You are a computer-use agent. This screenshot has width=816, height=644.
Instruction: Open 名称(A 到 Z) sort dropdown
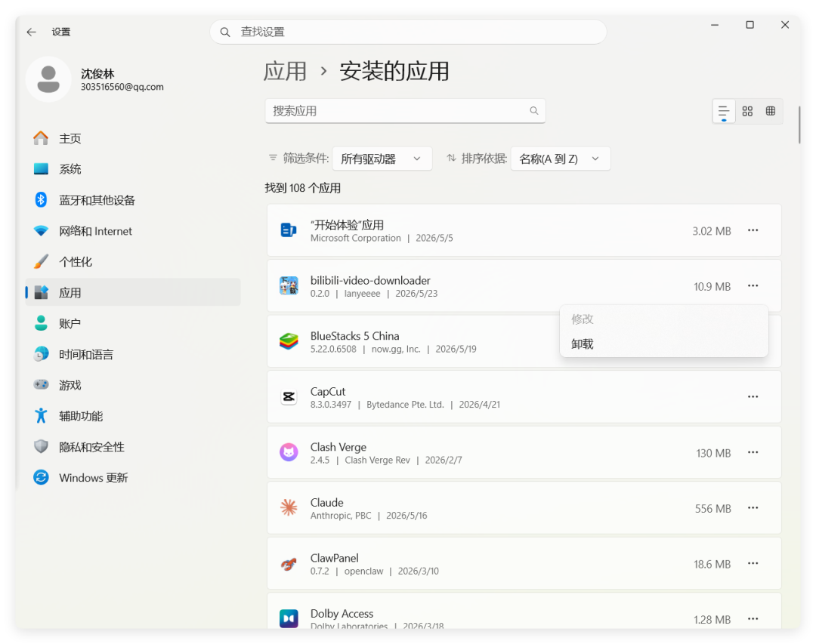point(561,159)
